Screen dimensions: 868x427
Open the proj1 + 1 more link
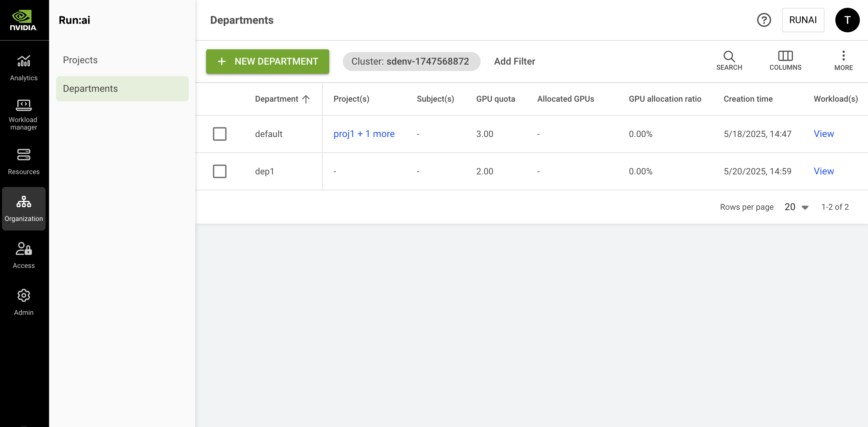click(364, 134)
